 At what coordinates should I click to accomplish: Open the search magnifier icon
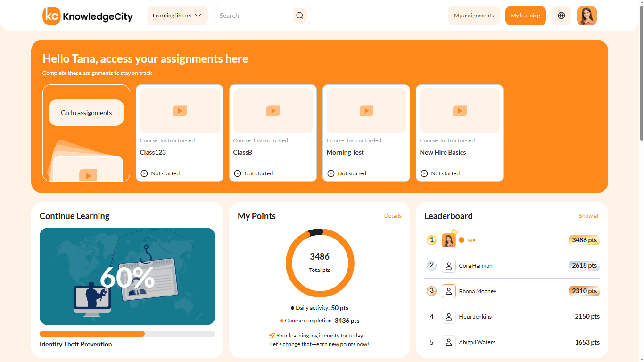coord(299,16)
